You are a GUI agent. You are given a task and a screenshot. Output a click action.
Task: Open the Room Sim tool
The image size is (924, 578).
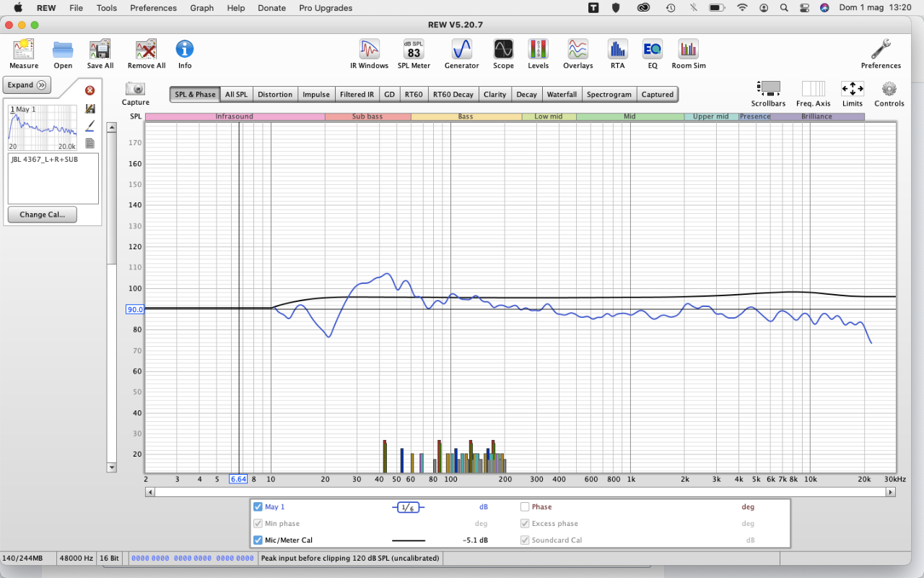pyautogui.click(x=689, y=54)
